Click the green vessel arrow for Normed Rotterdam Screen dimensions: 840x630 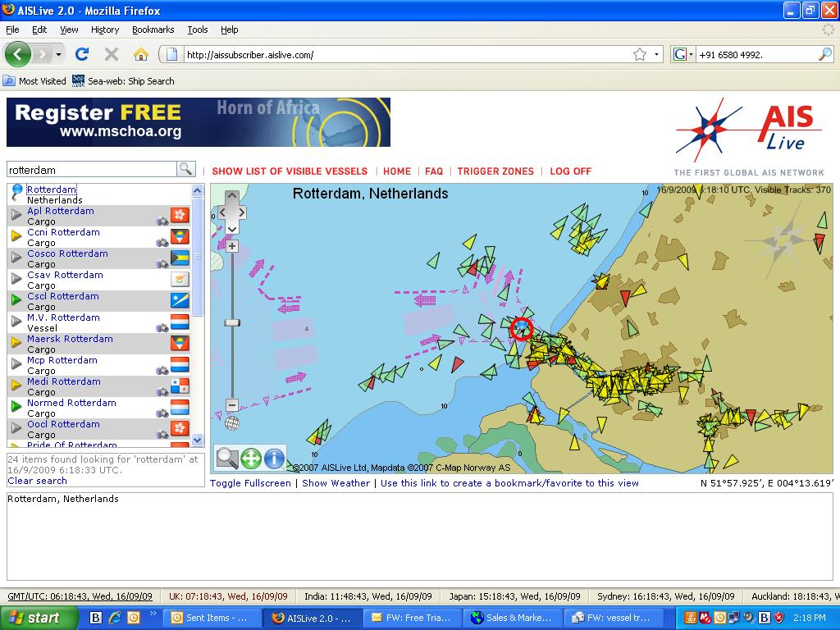click(16, 407)
